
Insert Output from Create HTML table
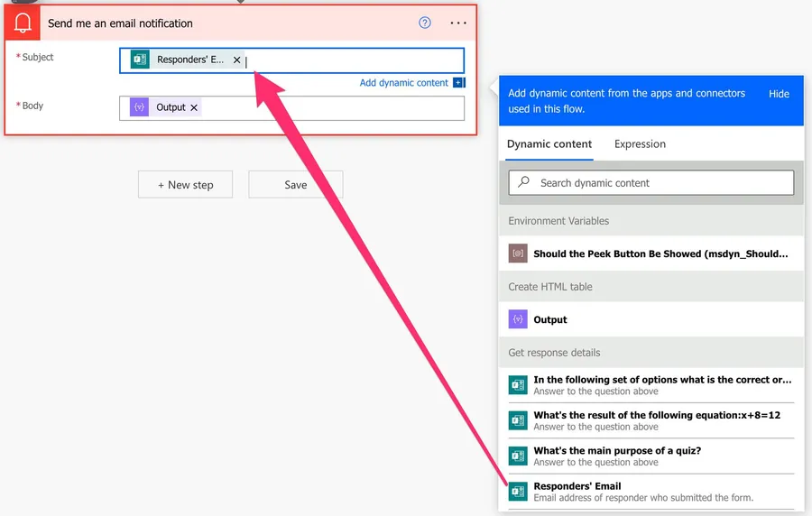[x=550, y=319]
